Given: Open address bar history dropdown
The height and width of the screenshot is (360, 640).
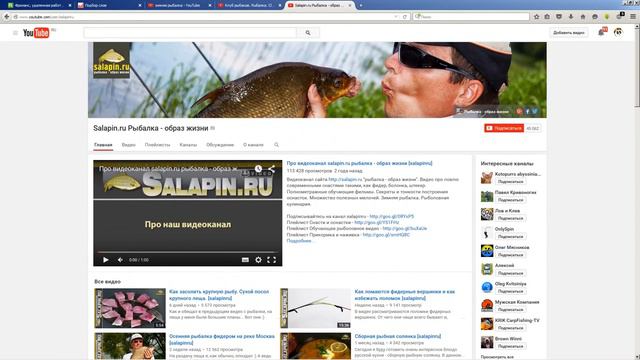Looking at the screenshot, I should (x=396, y=17).
